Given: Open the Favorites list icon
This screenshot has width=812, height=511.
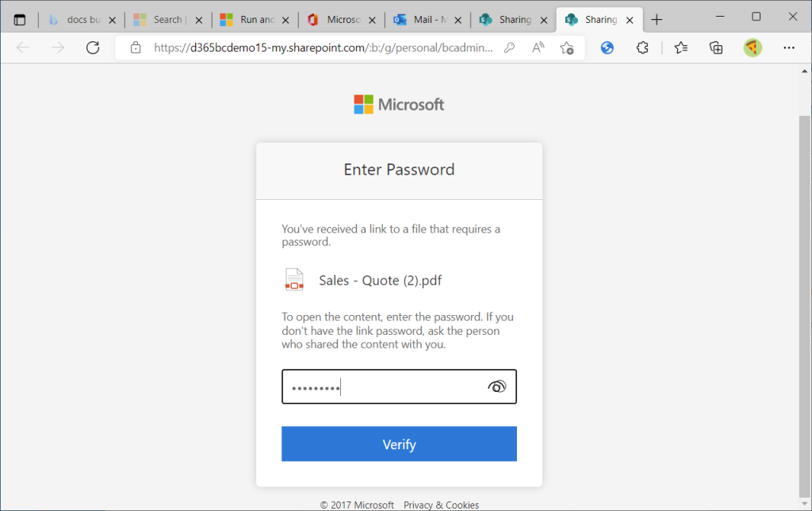Looking at the screenshot, I should 680,48.
